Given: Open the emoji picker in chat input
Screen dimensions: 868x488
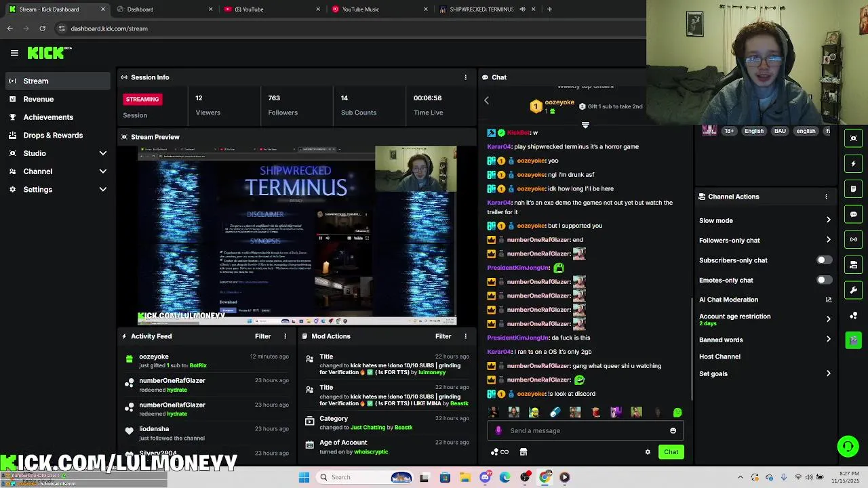Looking at the screenshot, I should click(x=673, y=430).
